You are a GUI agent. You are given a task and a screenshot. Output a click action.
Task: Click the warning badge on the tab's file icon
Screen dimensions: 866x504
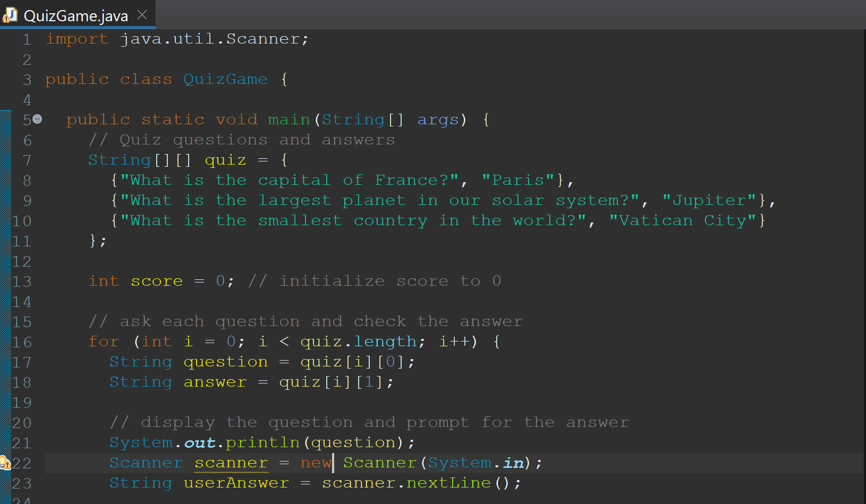click(7, 19)
